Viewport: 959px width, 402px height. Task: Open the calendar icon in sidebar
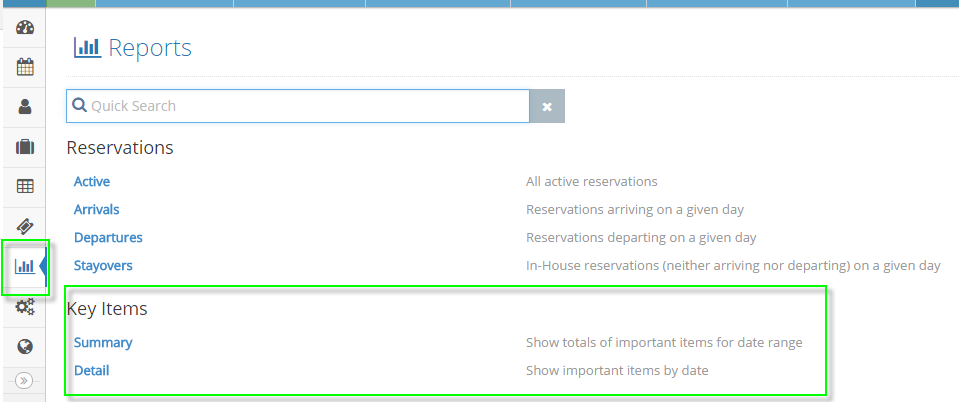tap(25, 67)
